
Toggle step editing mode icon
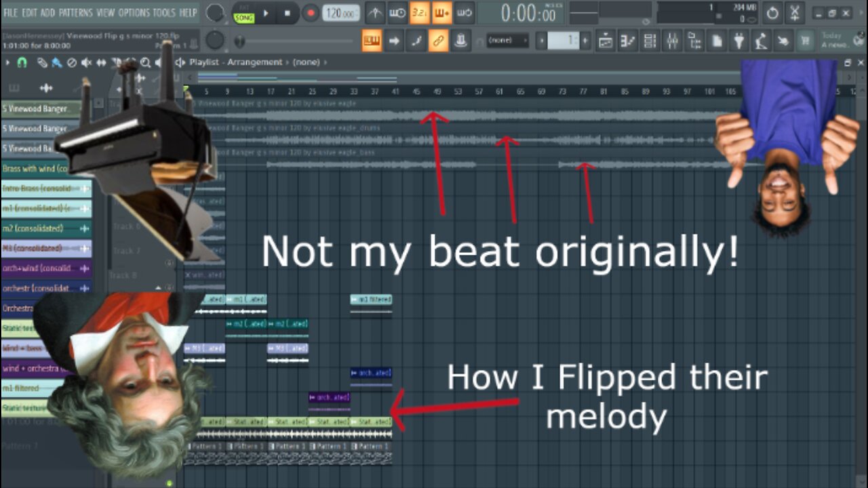point(416,41)
